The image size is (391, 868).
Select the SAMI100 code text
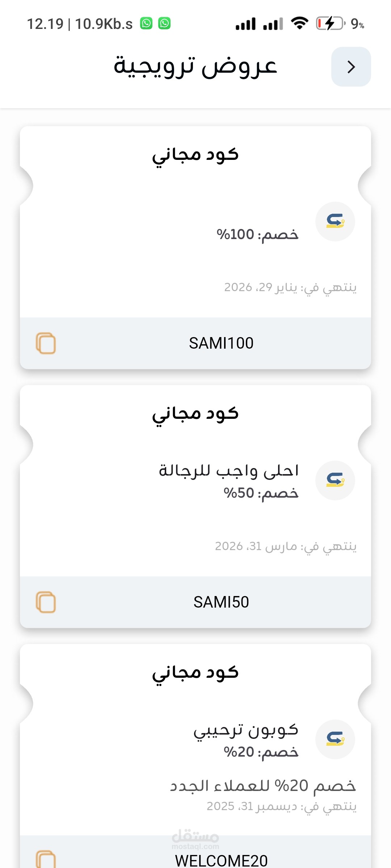tap(221, 343)
